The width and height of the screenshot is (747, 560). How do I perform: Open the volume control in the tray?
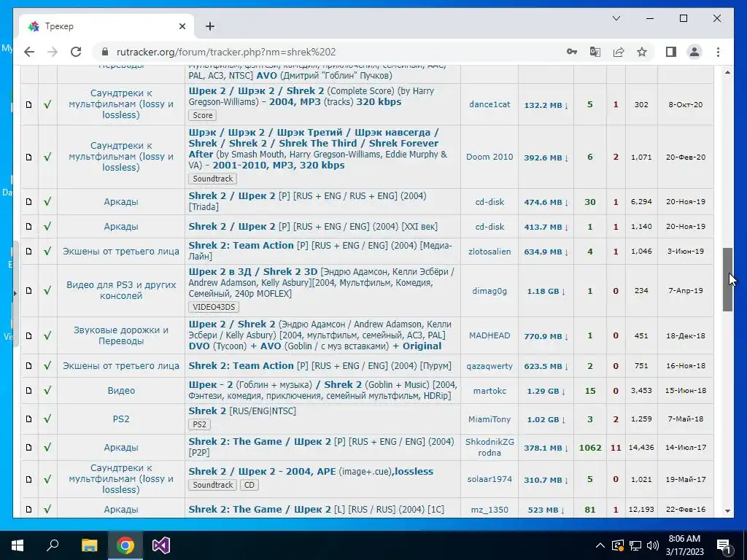(653, 545)
